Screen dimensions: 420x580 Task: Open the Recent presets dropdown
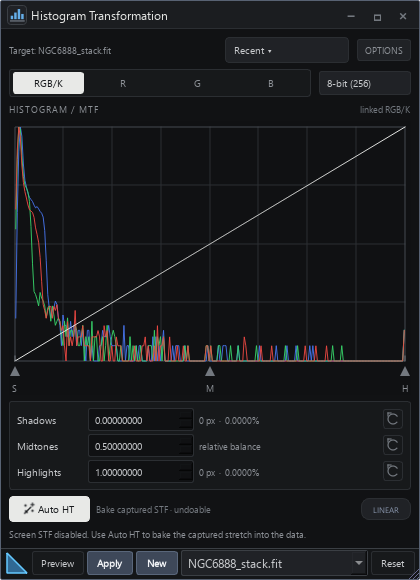(287, 50)
